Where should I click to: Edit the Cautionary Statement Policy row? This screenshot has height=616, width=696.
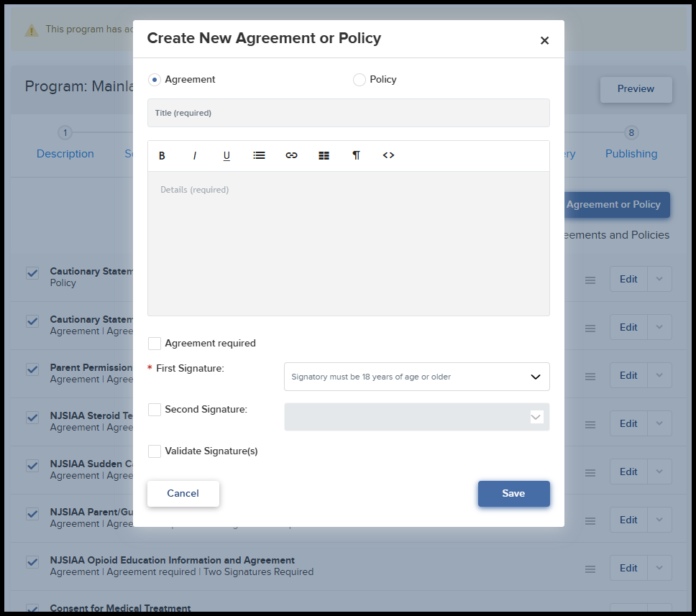pos(628,279)
